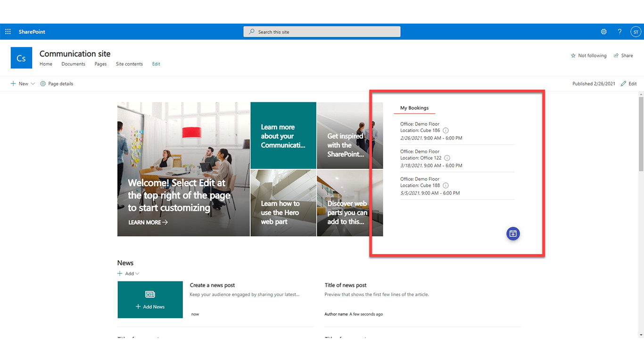The width and height of the screenshot is (644, 362).
Task: Select the My Bookings tab
Action: [x=414, y=108]
